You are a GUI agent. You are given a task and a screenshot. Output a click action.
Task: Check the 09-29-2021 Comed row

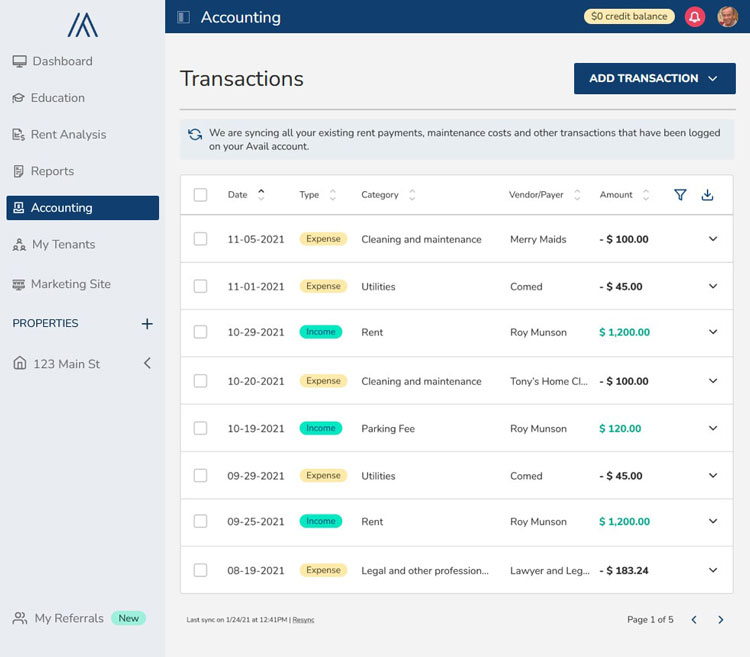200,475
